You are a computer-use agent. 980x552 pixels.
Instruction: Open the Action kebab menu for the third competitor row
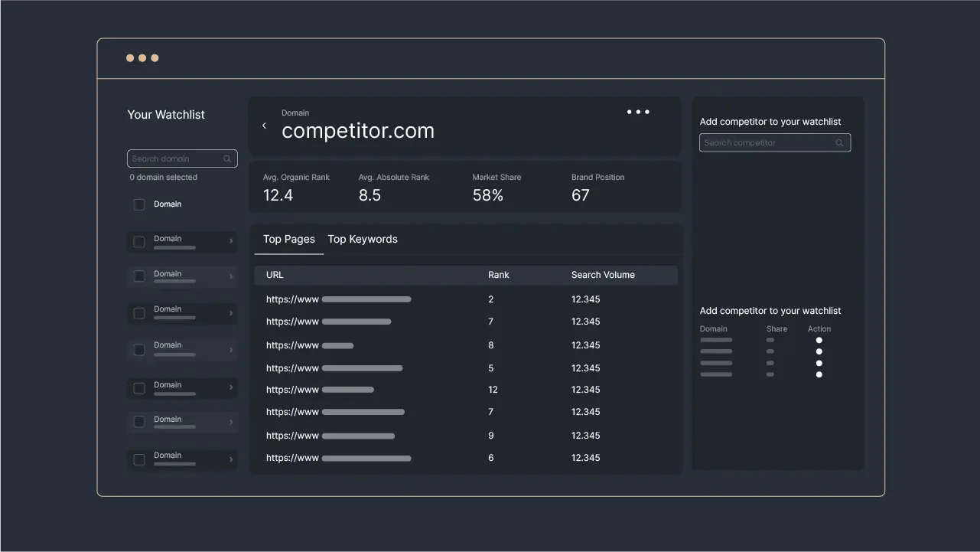click(819, 363)
